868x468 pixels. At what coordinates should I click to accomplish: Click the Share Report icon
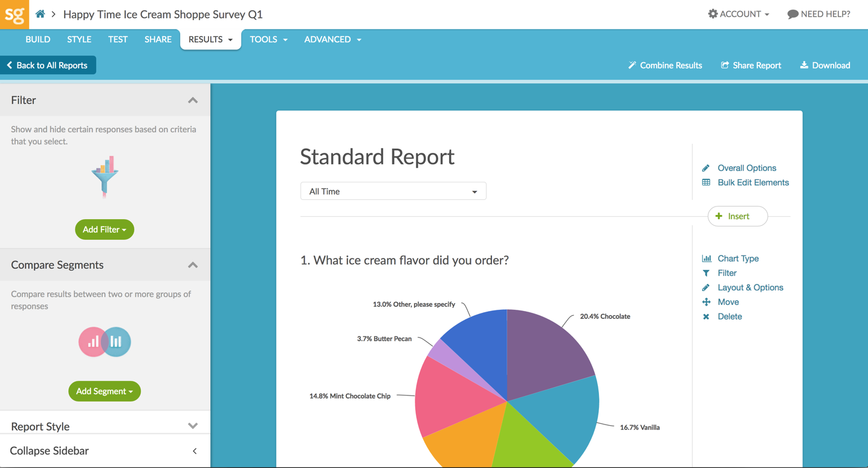coord(725,65)
